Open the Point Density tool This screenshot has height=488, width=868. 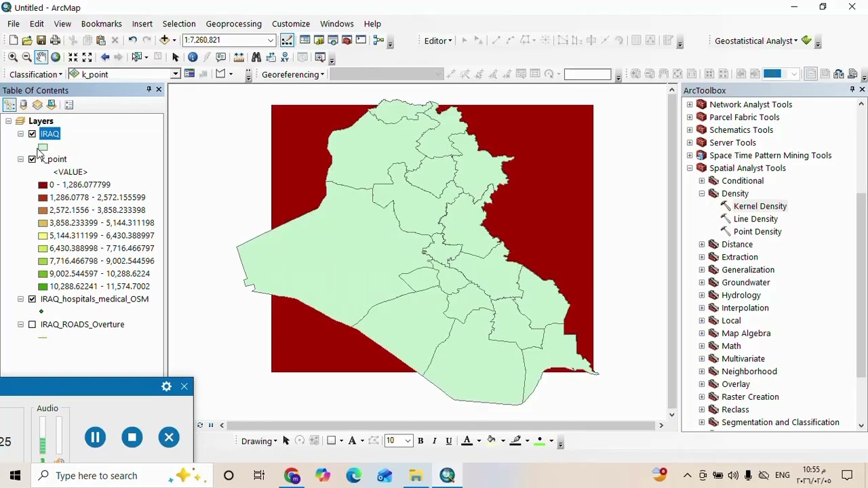pyautogui.click(x=757, y=232)
